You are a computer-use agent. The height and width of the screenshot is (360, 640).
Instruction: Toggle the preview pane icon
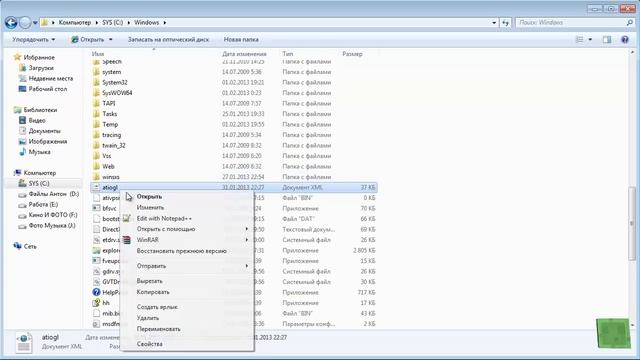(x=607, y=40)
